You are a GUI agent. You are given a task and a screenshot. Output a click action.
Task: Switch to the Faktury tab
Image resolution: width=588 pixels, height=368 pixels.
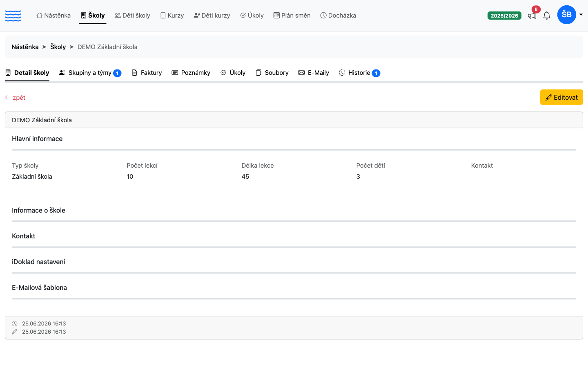(147, 73)
